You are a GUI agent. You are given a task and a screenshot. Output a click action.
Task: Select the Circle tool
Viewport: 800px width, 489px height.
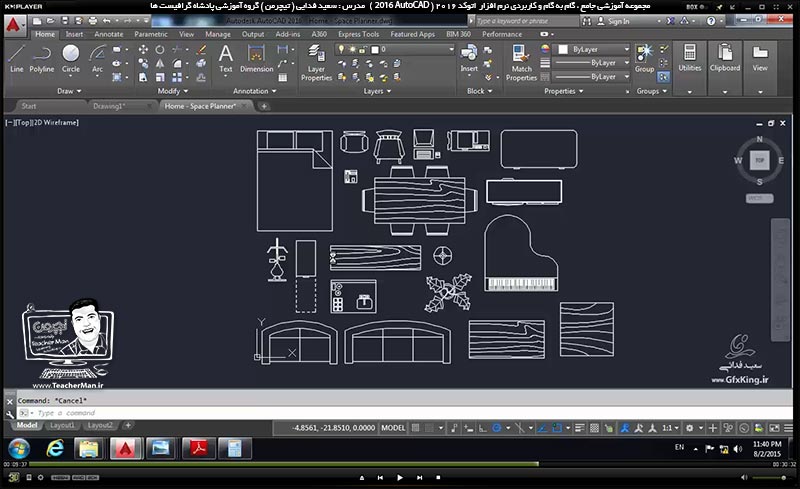coord(71,59)
